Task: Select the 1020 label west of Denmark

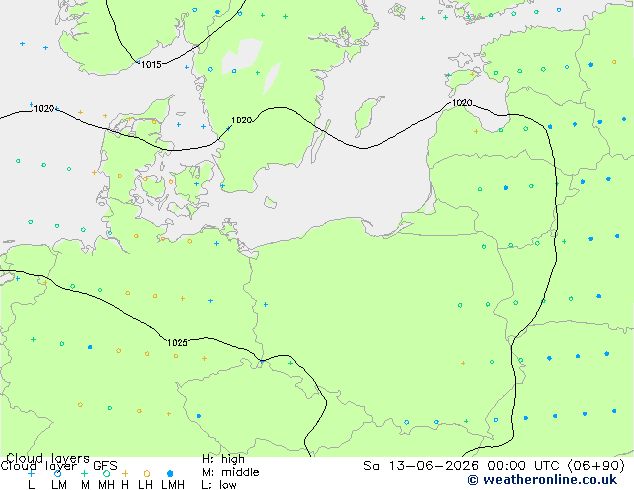Action: click(44, 109)
